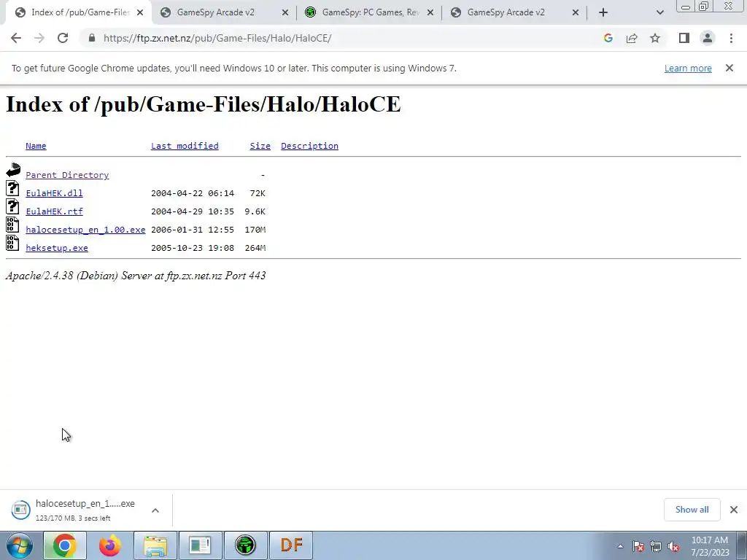Open Action Center flag icon

(x=638, y=546)
